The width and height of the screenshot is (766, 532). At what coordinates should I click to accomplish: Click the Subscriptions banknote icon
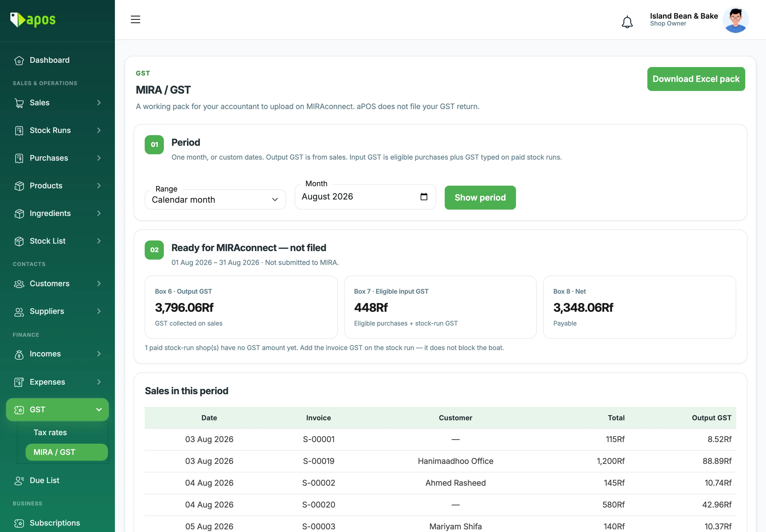point(19,523)
